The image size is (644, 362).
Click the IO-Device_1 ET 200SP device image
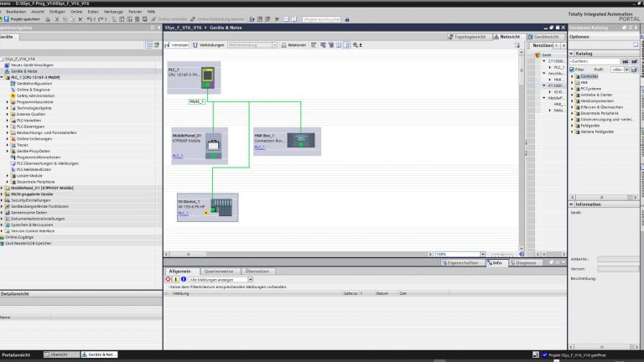coord(221,208)
